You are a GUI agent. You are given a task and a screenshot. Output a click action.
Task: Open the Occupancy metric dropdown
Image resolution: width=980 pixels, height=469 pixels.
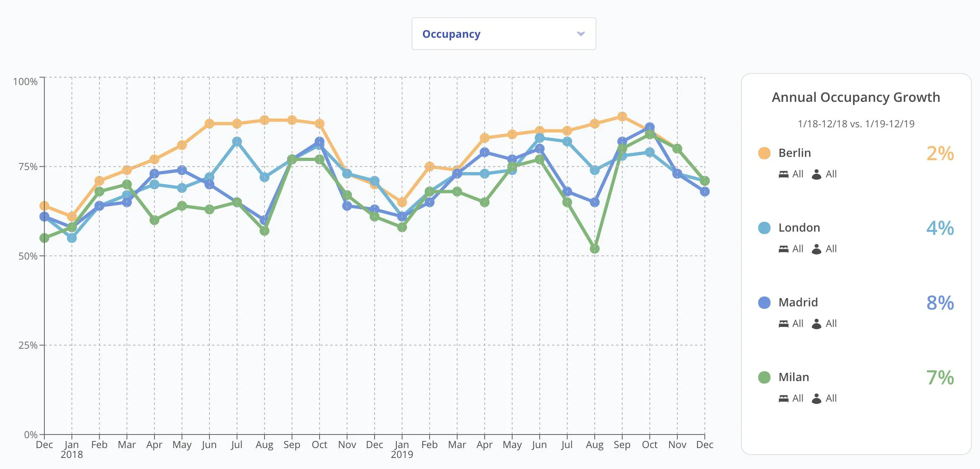pos(504,34)
